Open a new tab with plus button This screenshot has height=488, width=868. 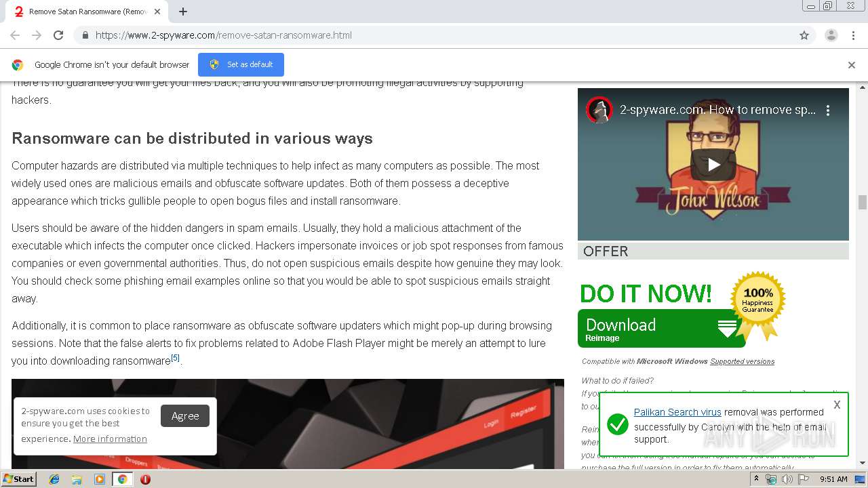(x=183, y=12)
